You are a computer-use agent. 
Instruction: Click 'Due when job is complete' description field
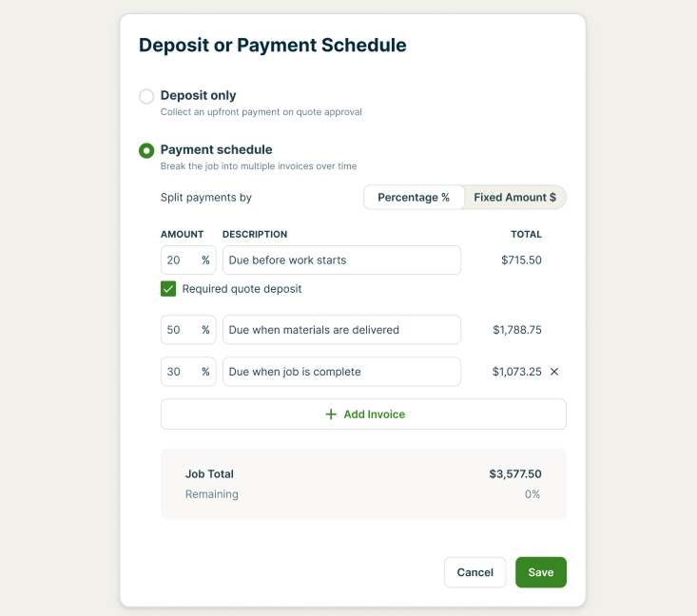(341, 372)
